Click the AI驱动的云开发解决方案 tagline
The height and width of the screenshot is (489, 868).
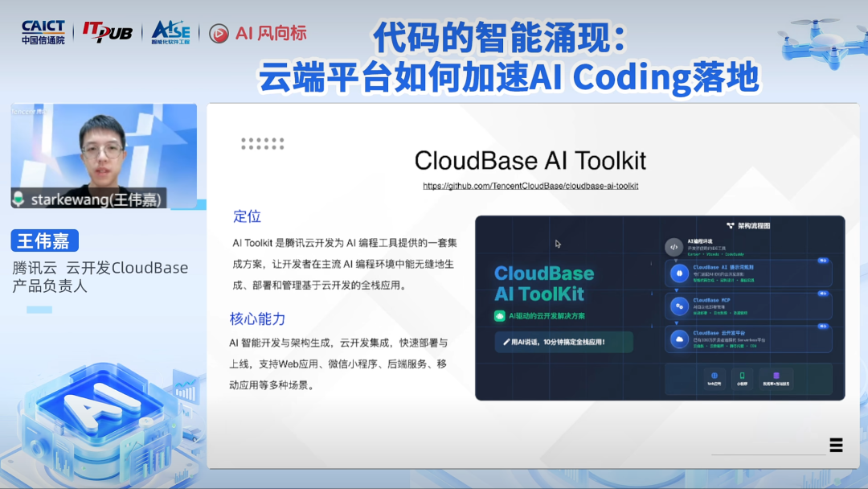tap(547, 316)
